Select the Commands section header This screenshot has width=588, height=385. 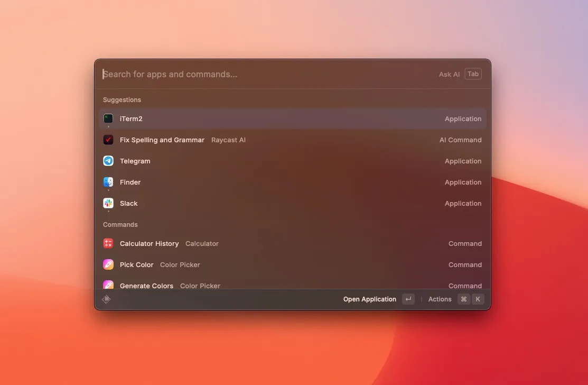point(120,224)
